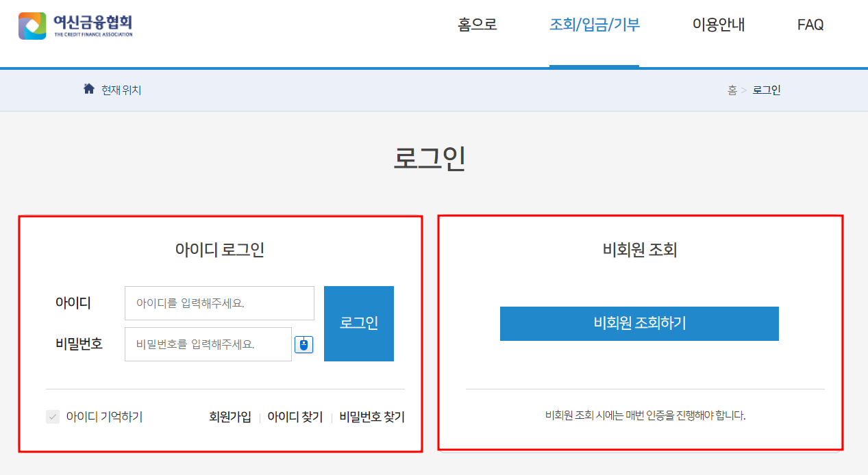The width and height of the screenshot is (868, 475).
Task: Open the 비밀번호 찾기 link
Action: click(x=373, y=416)
